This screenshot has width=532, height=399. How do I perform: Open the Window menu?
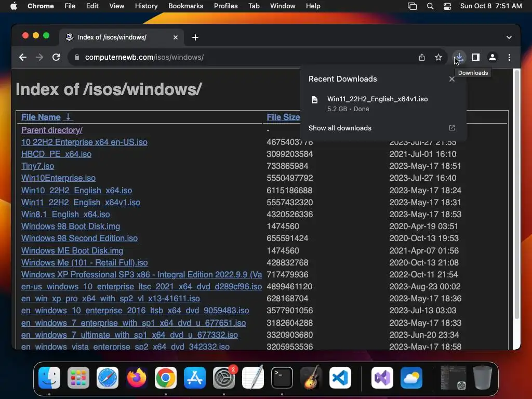[283, 6]
